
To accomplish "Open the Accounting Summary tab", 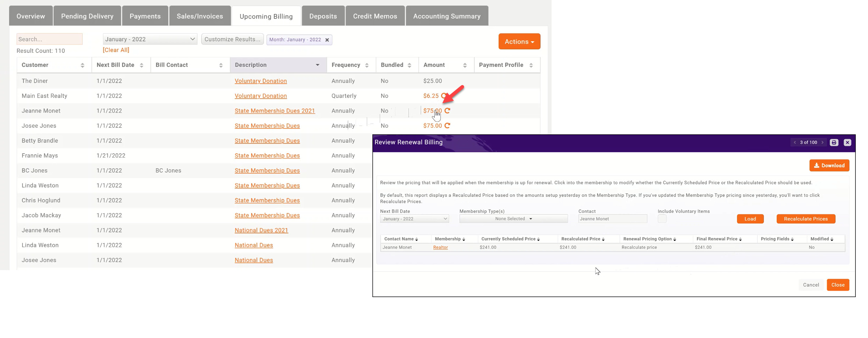I will click(447, 16).
